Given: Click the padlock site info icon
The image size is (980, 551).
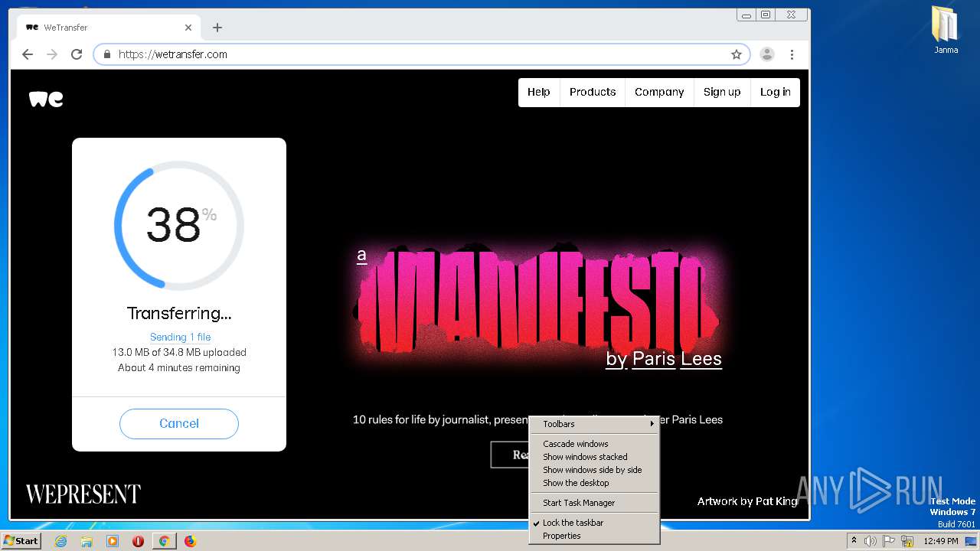Looking at the screenshot, I should coord(107,54).
